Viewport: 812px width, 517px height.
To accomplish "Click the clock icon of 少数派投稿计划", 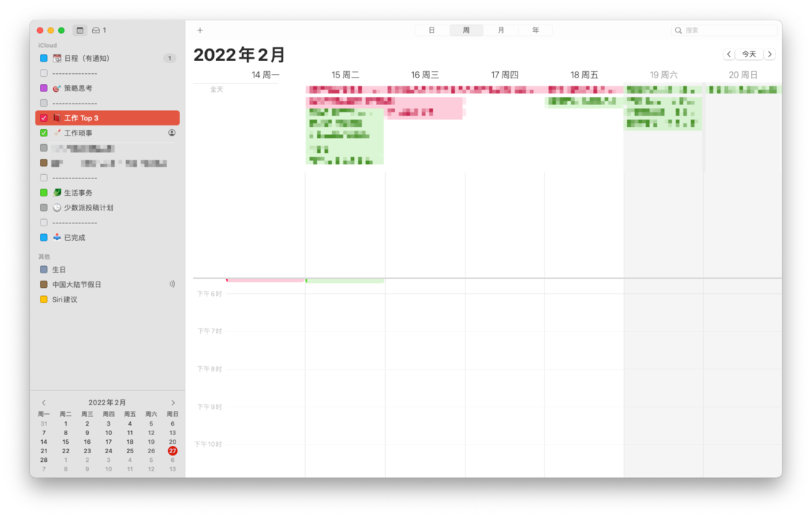I will (57, 207).
